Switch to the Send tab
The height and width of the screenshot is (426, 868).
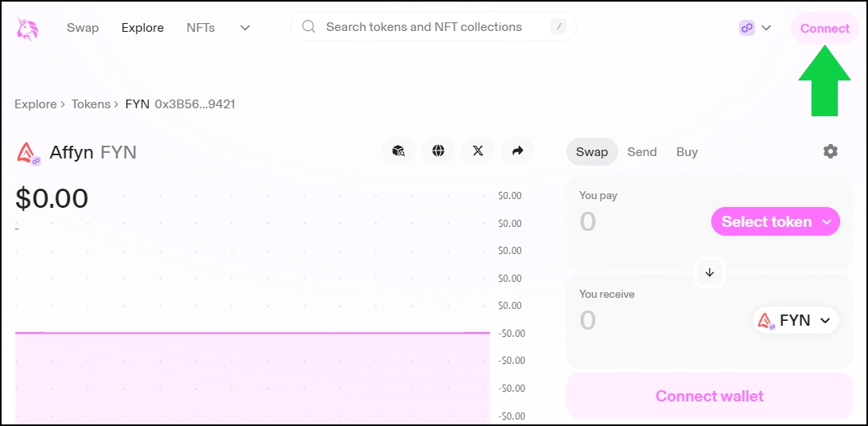point(641,151)
